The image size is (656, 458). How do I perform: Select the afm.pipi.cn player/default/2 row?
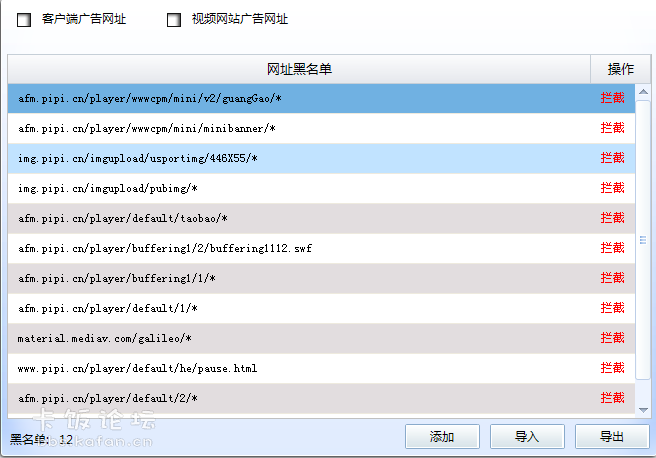[x=321, y=399]
